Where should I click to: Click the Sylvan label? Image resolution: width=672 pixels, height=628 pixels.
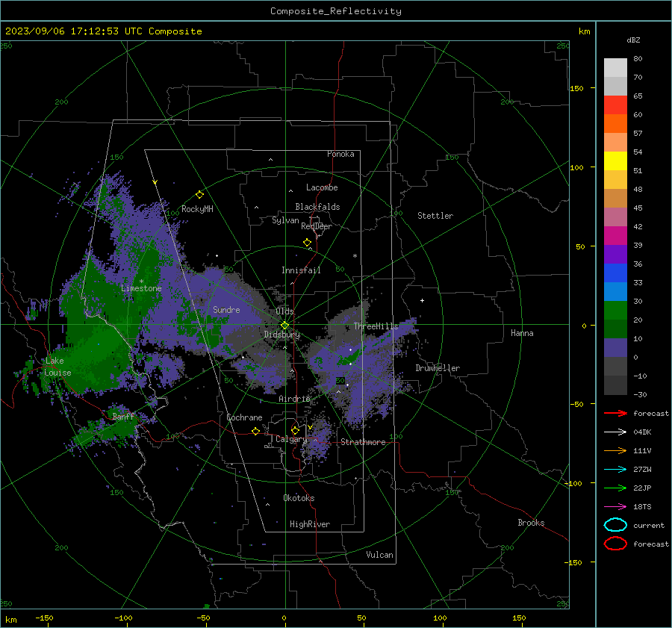pos(285,220)
